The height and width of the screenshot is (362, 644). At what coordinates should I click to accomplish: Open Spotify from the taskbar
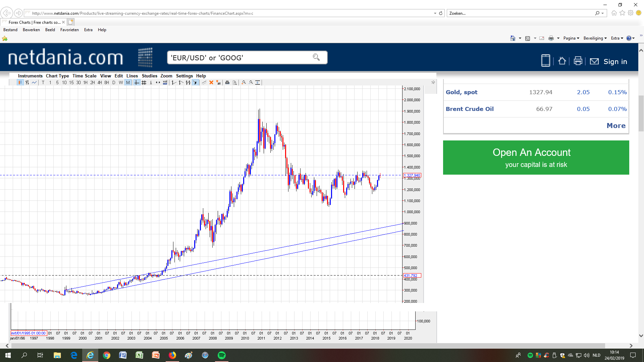[222, 355]
